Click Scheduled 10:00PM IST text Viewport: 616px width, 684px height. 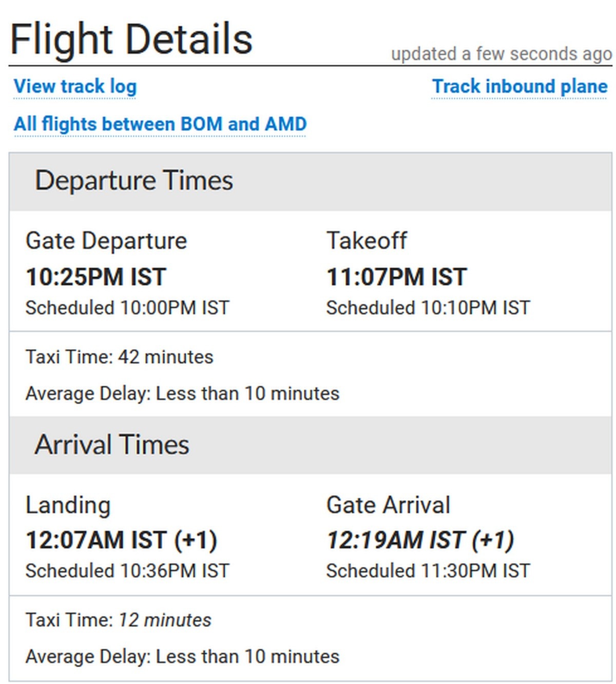(127, 308)
